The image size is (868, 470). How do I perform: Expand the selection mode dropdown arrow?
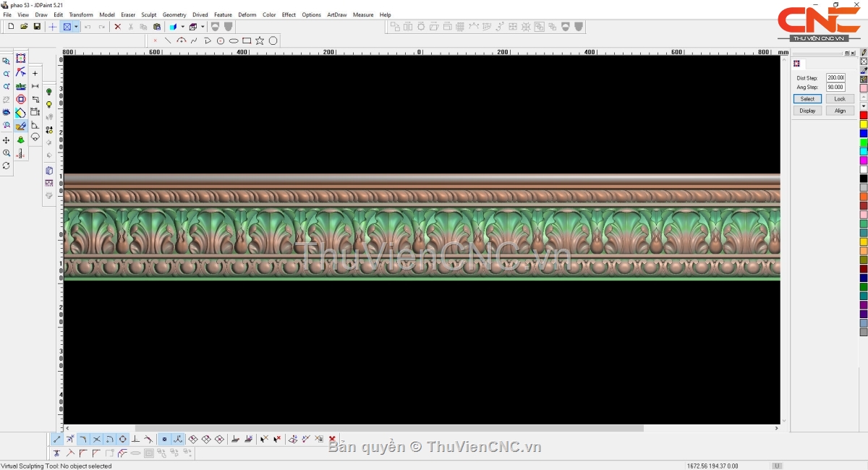pos(76,27)
